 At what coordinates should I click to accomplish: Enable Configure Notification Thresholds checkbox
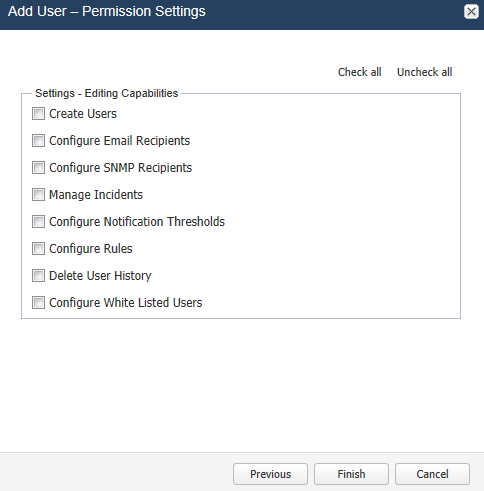click(x=38, y=222)
